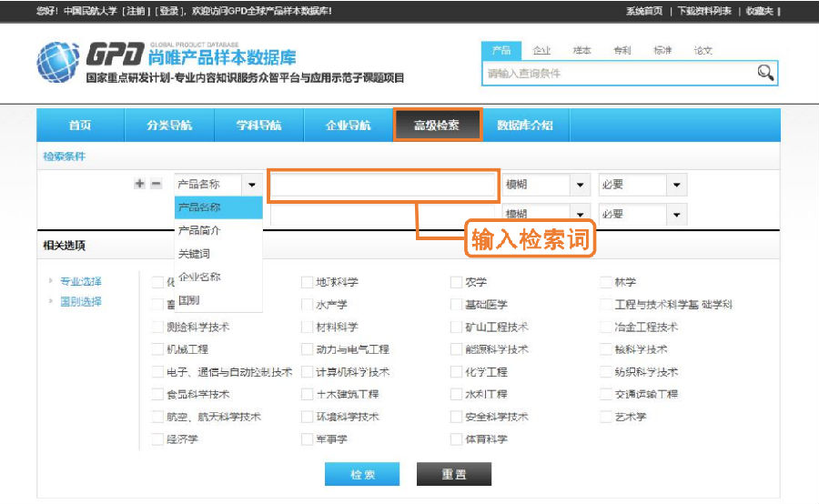The width and height of the screenshot is (819, 504).
Task: Switch to the 数据库介绍 tab
Action: coord(524,126)
